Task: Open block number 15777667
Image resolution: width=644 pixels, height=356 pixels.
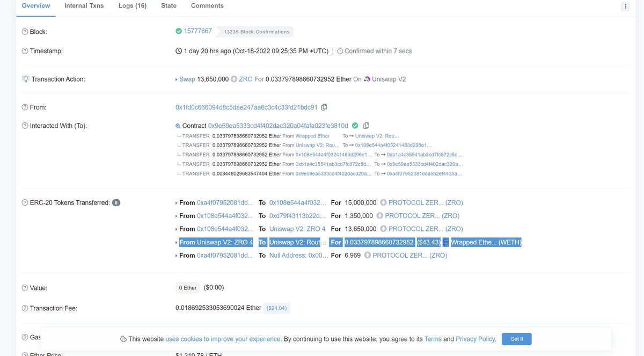Action: [198, 31]
